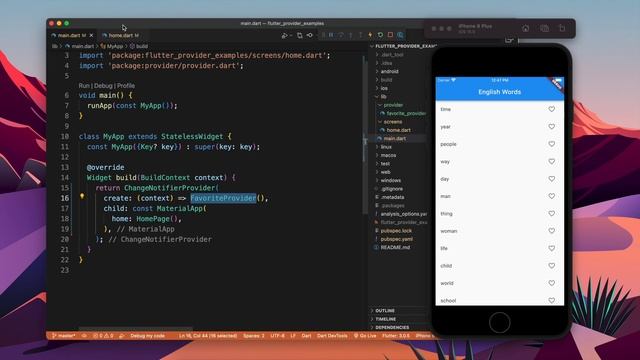Screen dimensions: 640x360
Task: Take a simulator screenshot via camera icon
Action: pyautogui.click(x=544, y=28)
